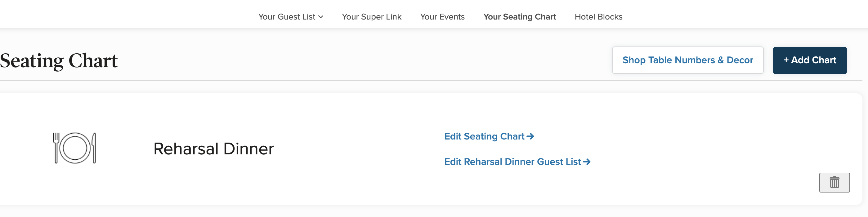868x217 pixels.
Task: Click the fork in the dinner icon
Action: (56, 148)
